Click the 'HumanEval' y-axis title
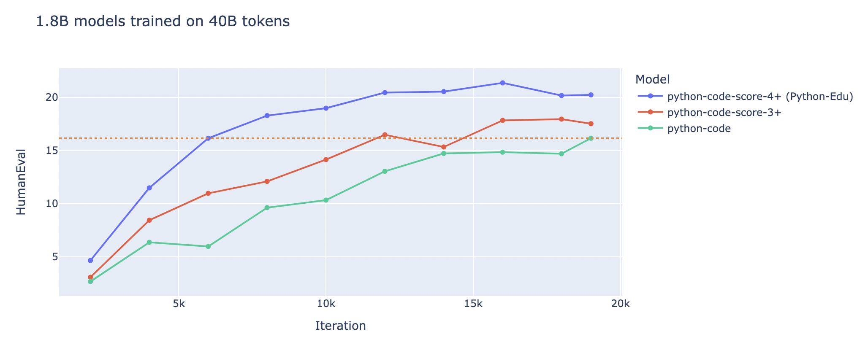The width and height of the screenshot is (868, 345). pos(21,182)
